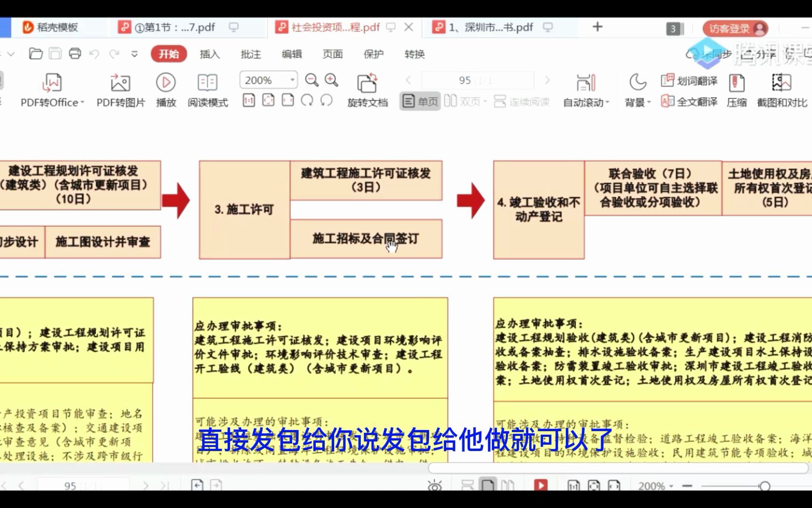The height and width of the screenshot is (508, 812).
Task: Click PDF转图片 tool
Action: (121, 90)
